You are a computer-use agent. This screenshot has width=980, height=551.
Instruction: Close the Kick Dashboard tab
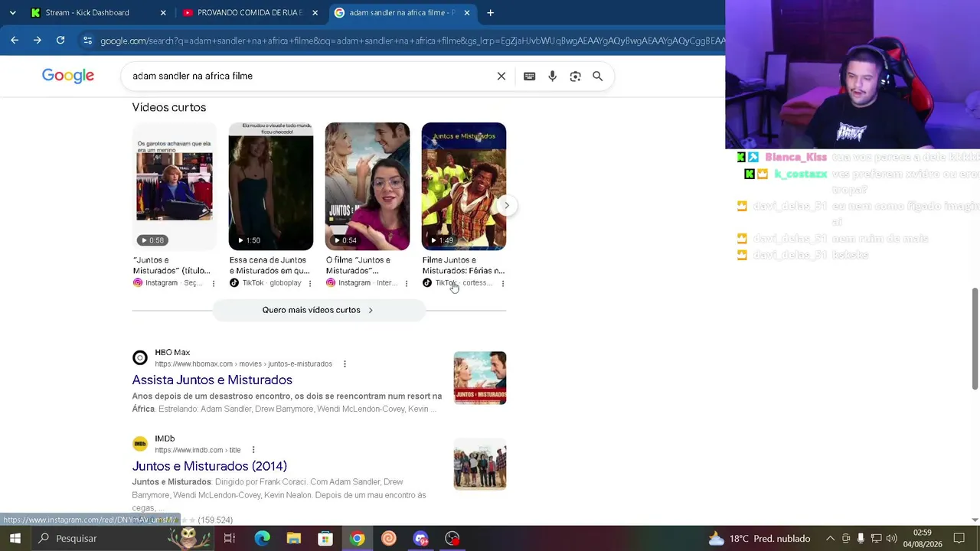(163, 13)
